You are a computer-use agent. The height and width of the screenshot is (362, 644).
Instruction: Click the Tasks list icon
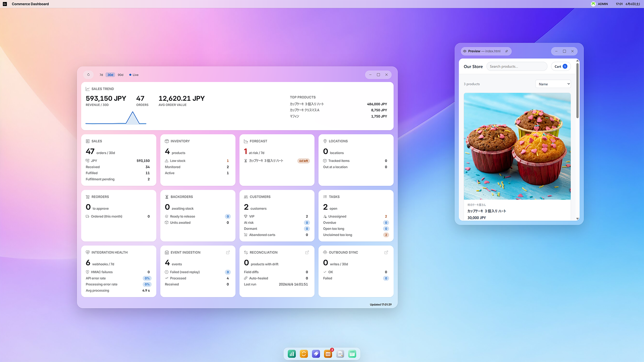coord(325,197)
